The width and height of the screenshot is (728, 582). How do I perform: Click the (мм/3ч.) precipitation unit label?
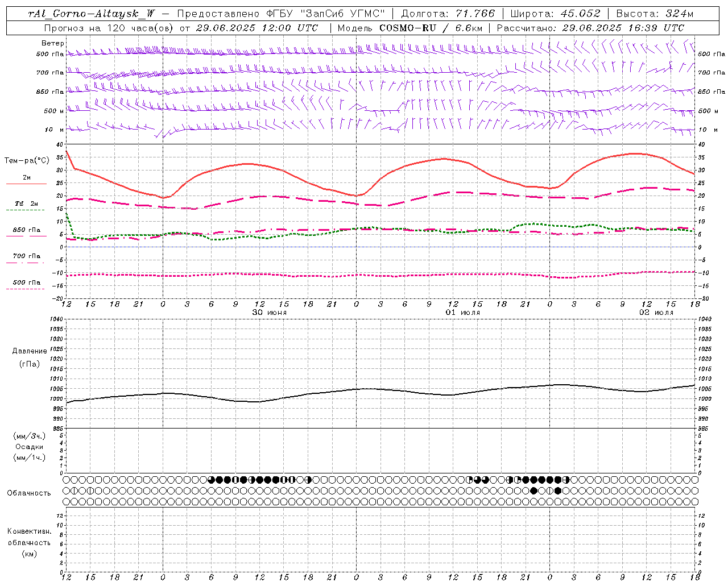[x=30, y=436]
